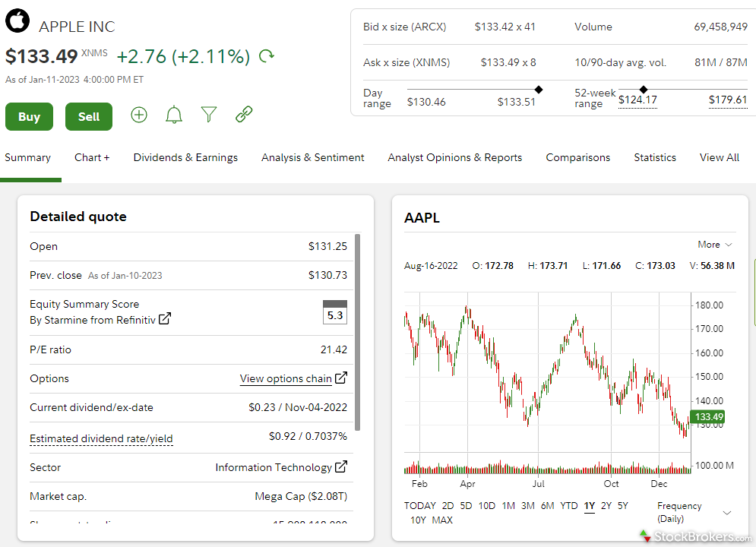
Task: Add to watchlist with the plus circle icon
Action: click(139, 115)
